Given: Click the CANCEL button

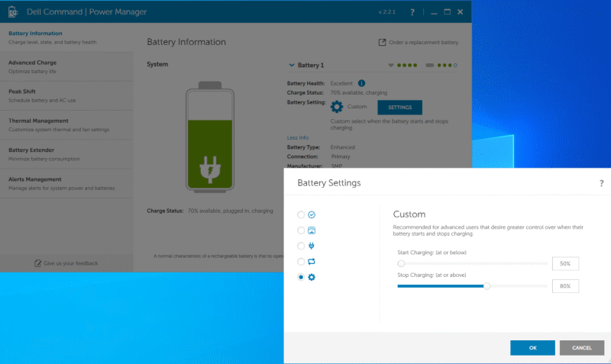Looking at the screenshot, I should tap(582, 348).
